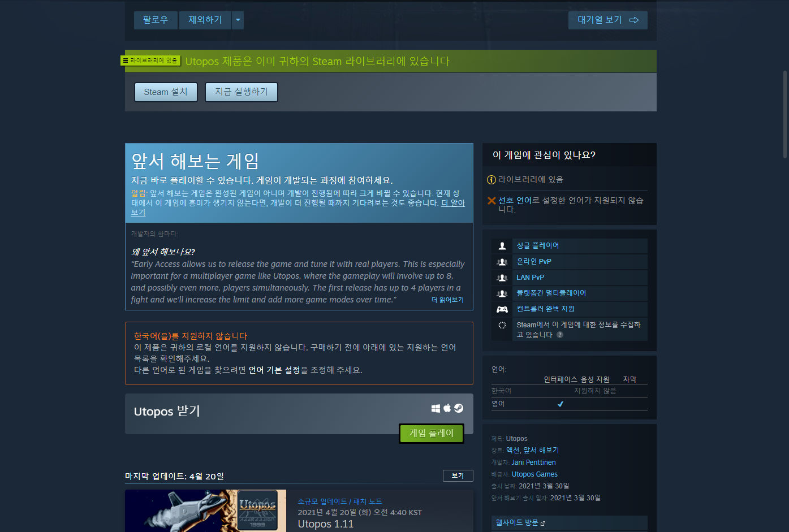Screen dimensions: 789x532
Task: Click the game controller icon
Action: point(502,309)
